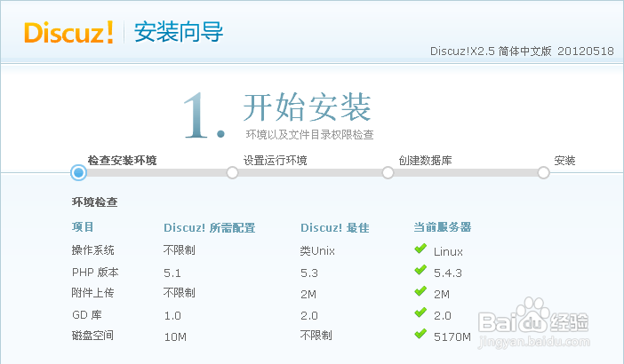
Task: Click the required PHP value 5.1
Action: coord(172,273)
